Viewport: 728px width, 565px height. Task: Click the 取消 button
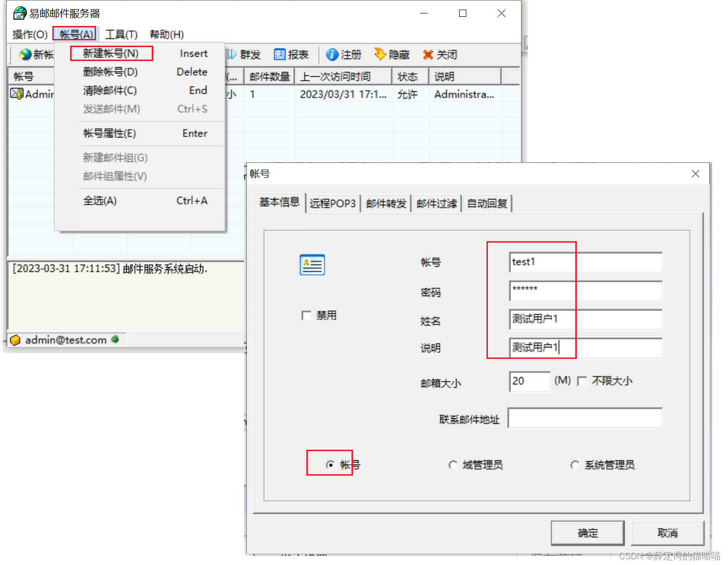[x=667, y=533]
